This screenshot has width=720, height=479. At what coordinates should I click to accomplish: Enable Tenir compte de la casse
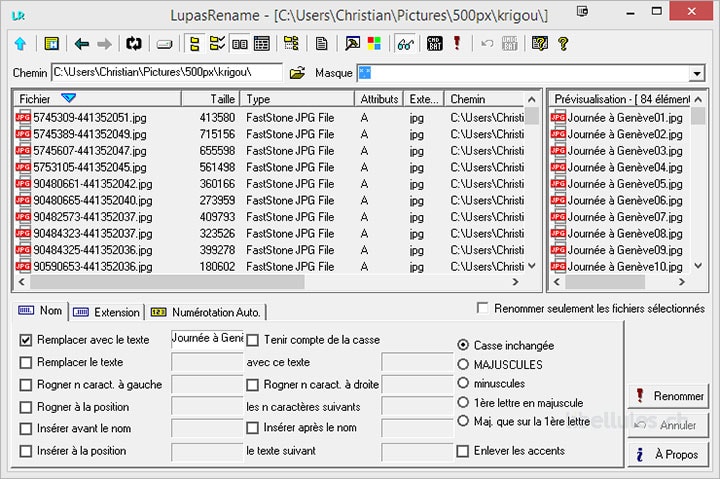click(253, 340)
